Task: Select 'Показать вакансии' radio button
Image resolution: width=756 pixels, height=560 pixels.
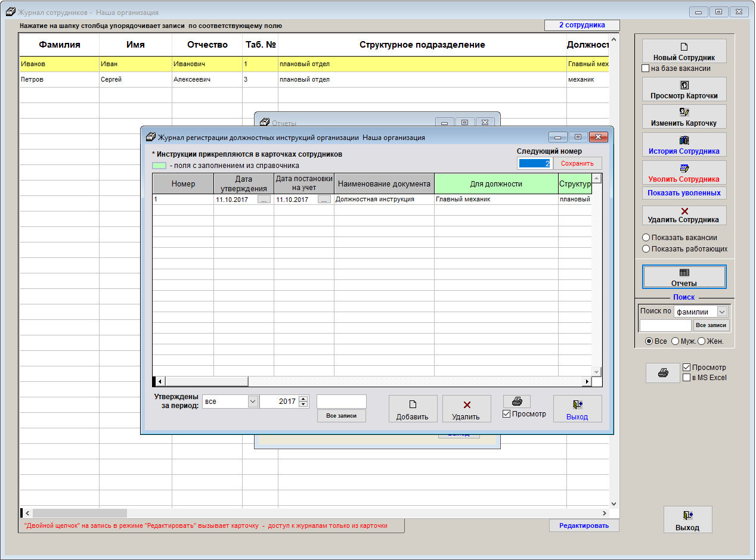Action: click(x=646, y=238)
